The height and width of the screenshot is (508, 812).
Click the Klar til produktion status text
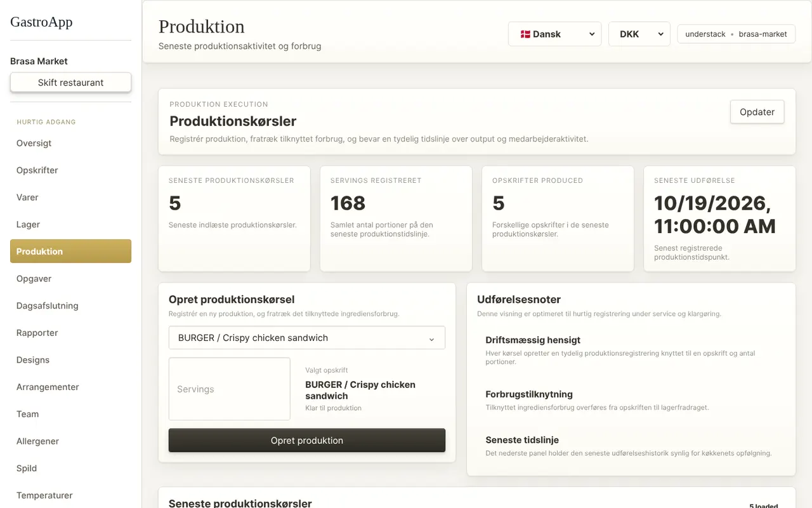coord(333,408)
